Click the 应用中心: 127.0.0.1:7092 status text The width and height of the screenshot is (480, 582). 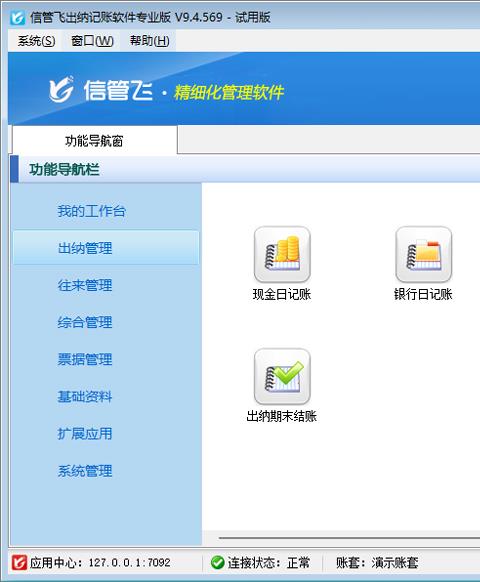pos(100,563)
